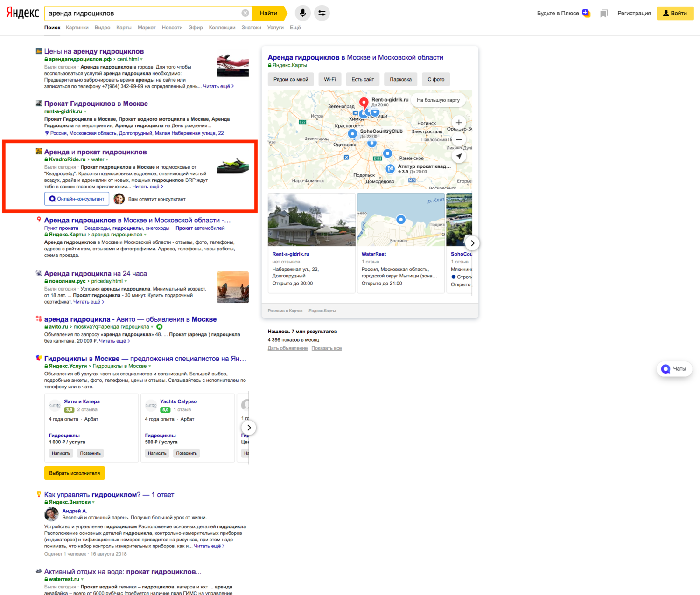Toggle the 'Рядом со мной' map filter

point(291,79)
